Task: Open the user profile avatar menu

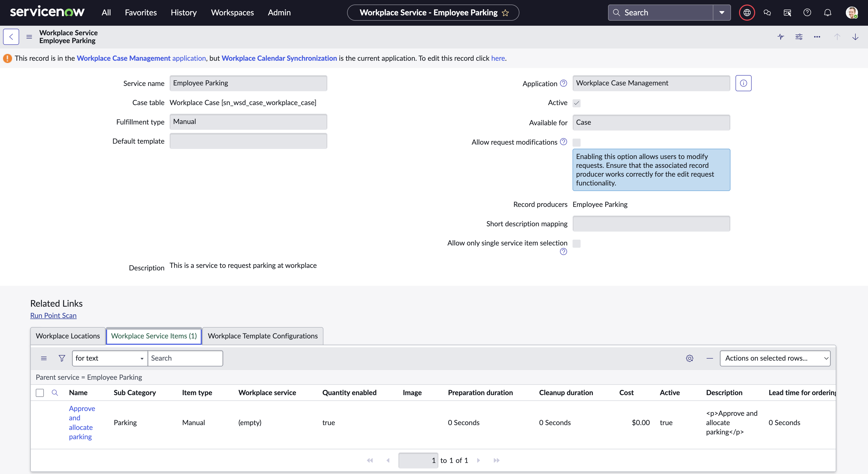Action: coord(851,13)
